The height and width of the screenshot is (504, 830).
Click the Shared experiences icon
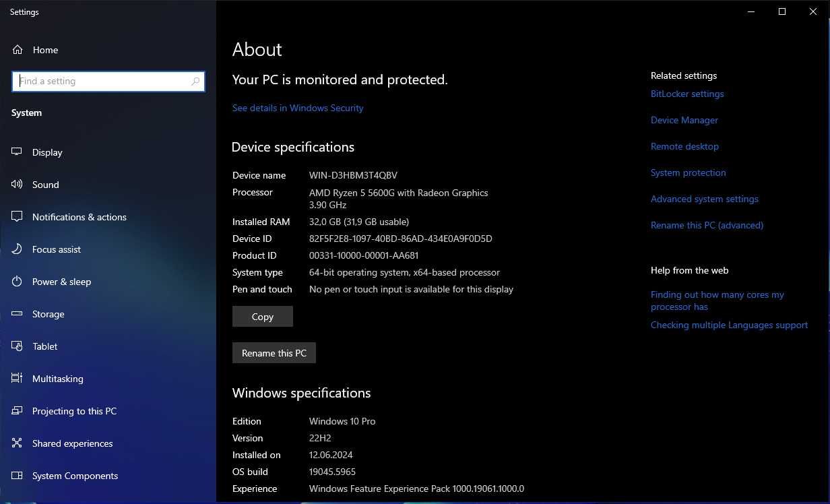pyautogui.click(x=18, y=443)
